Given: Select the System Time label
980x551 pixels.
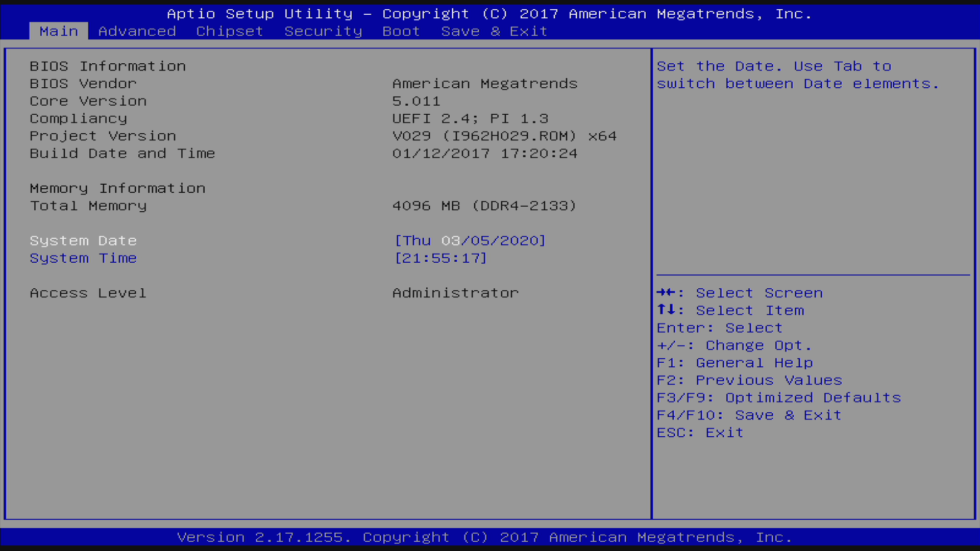Looking at the screenshot, I should point(83,258).
